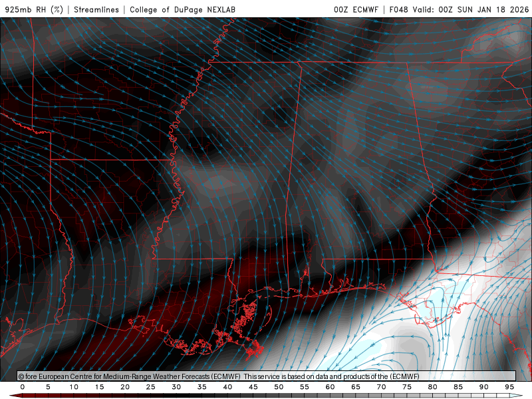Click the '70' value on the color scale
Viewport: 532px width, 399px height.
click(x=381, y=387)
